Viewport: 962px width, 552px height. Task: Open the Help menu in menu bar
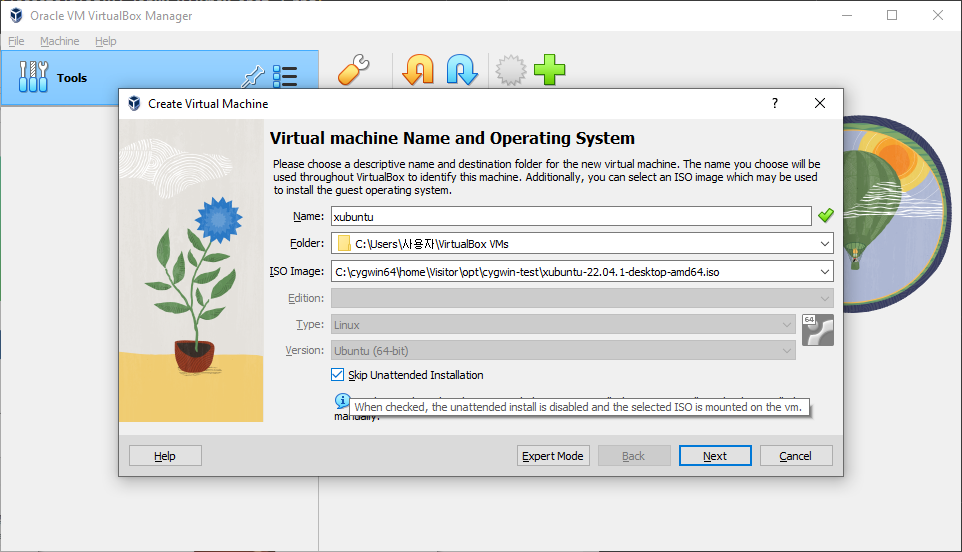pos(106,41)
